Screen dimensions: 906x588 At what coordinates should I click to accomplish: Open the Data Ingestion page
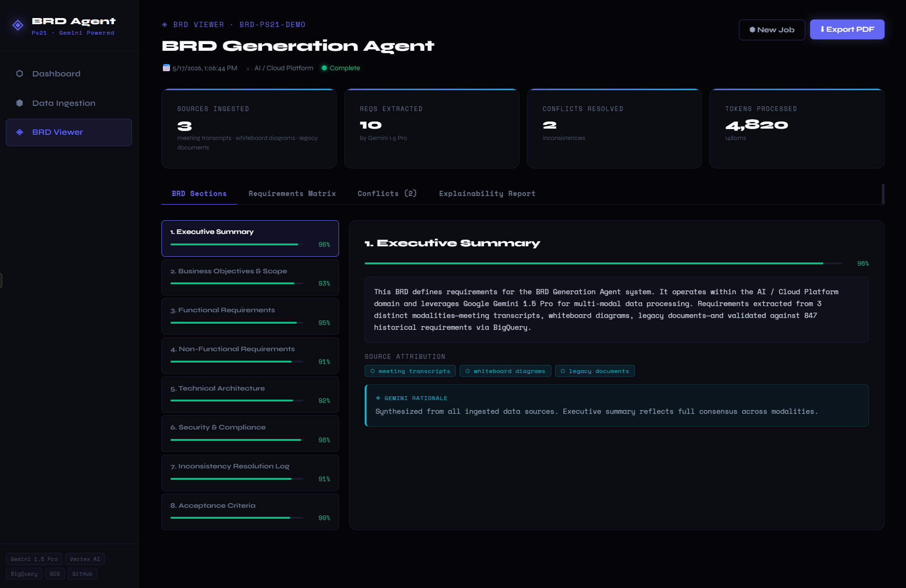coord(69,103)
